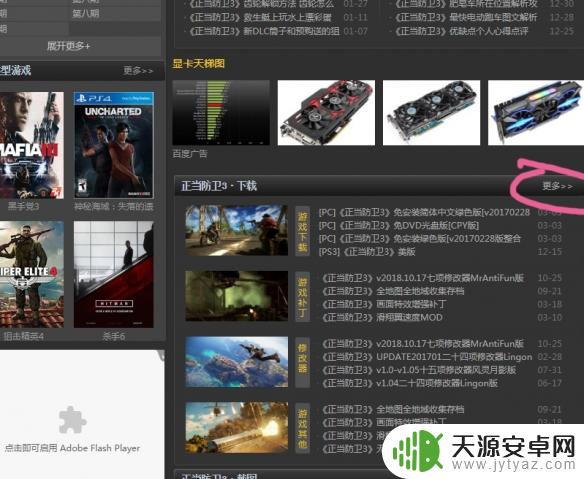The width and height of the screenshot is (584, 479).
Task: Open the Uncharted PS4 game cover
Action: 114,145
